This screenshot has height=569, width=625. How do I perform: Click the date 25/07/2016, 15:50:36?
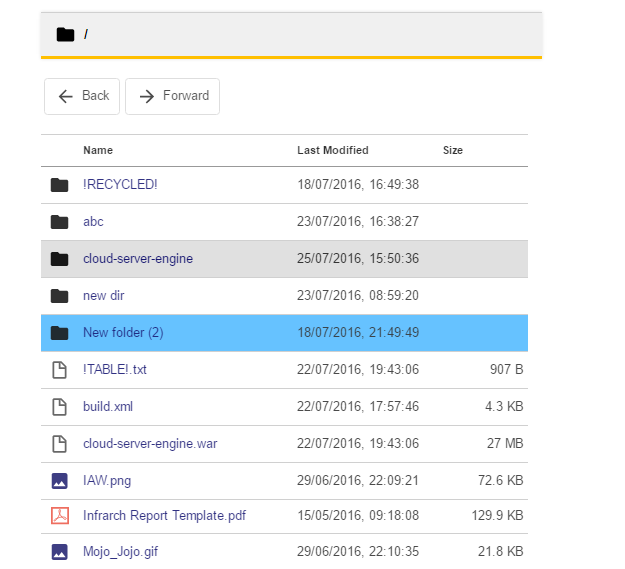pos(358,259)
